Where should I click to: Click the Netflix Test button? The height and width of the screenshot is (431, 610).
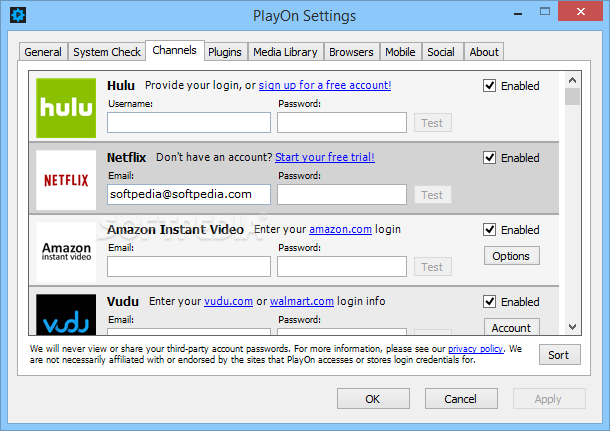(433, 195)
